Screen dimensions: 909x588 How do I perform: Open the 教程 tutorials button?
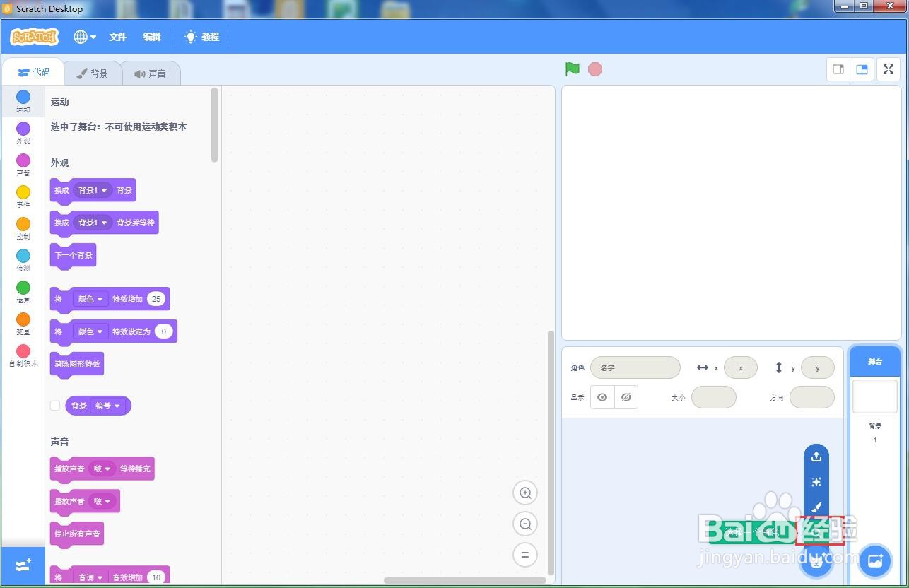202,37
